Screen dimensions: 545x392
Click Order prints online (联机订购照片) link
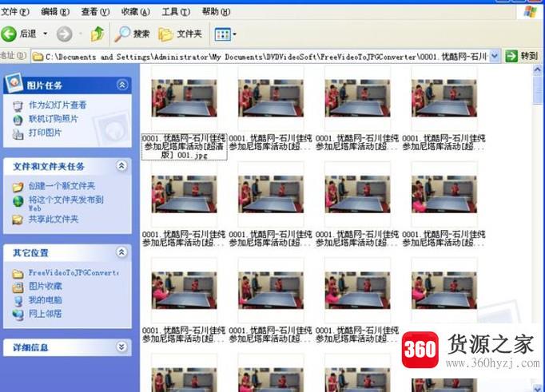click(x=54, y=119)
